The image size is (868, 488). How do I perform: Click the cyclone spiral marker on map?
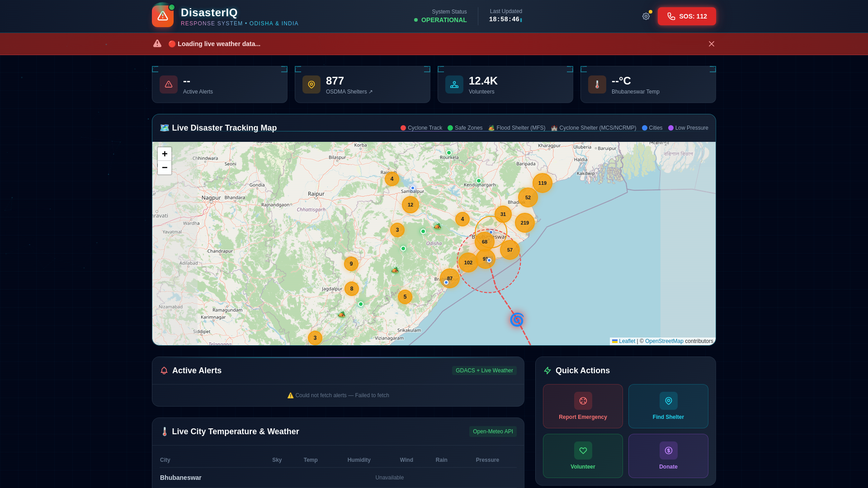[x=517, y=320]
